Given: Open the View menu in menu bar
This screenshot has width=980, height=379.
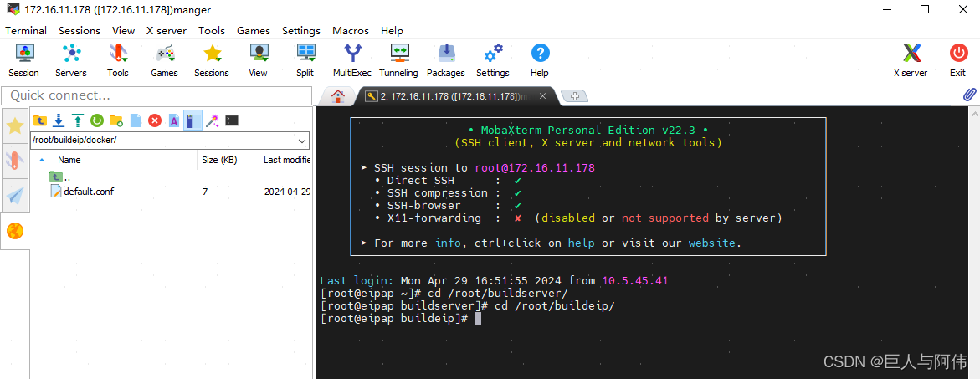Looking at the screenshot, I should click(123, 31).
